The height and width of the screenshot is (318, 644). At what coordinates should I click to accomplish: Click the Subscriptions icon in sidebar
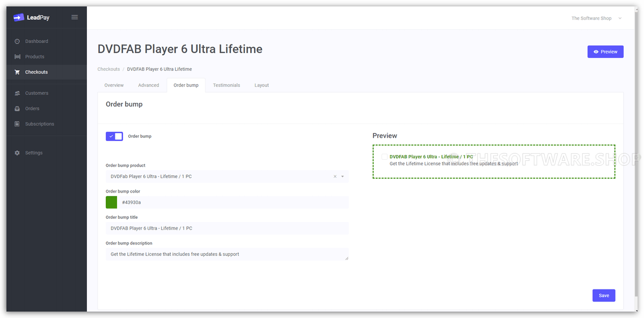[17, 124]
